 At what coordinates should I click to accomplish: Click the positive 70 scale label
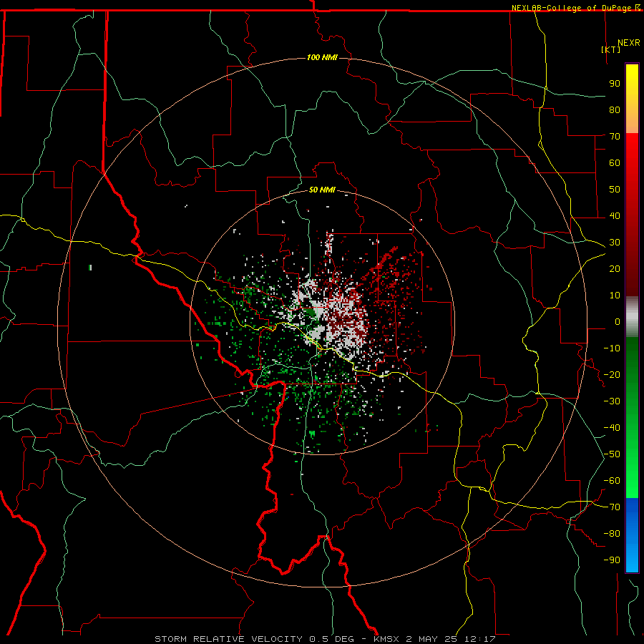coord(615,137)
